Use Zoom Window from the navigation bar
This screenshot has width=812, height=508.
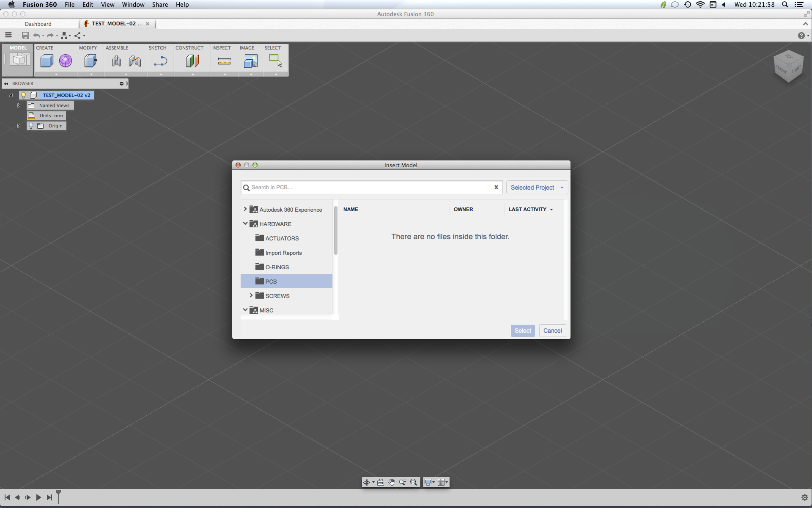pos(414,482)
